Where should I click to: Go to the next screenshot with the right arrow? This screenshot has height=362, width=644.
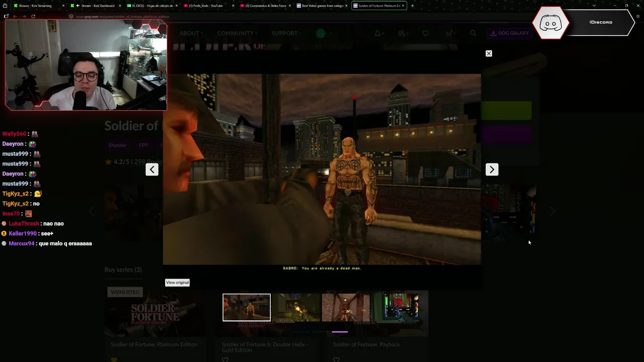click(x=492, y=169)
